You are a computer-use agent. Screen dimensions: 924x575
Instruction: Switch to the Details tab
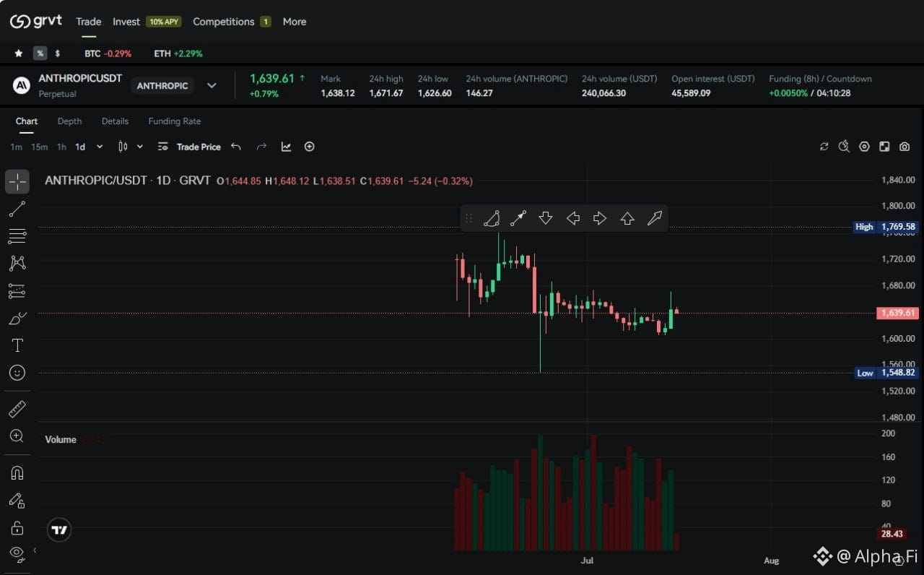pyautogui.click(x=115, y=121)
